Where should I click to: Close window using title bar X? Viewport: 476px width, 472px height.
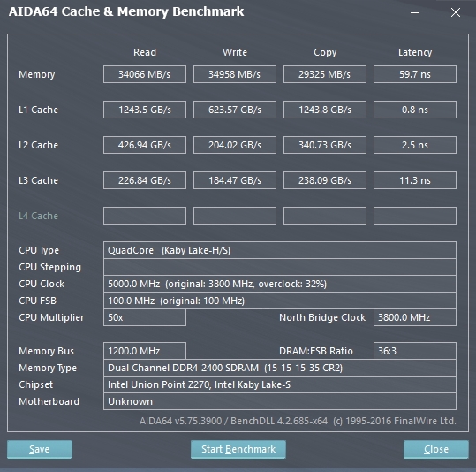[456, 12]
